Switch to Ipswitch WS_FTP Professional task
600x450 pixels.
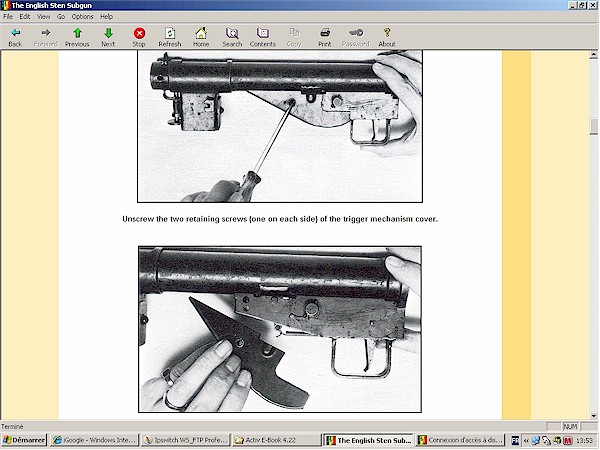coord(186,440)
